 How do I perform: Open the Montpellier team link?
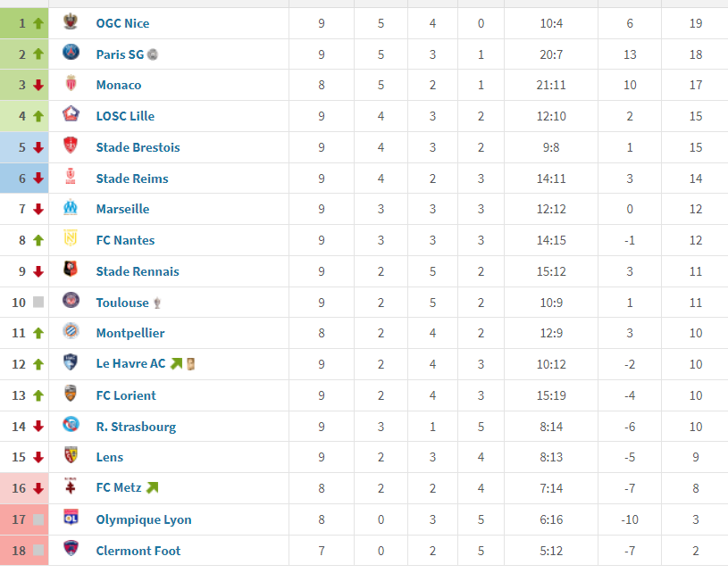click(130, 333)
